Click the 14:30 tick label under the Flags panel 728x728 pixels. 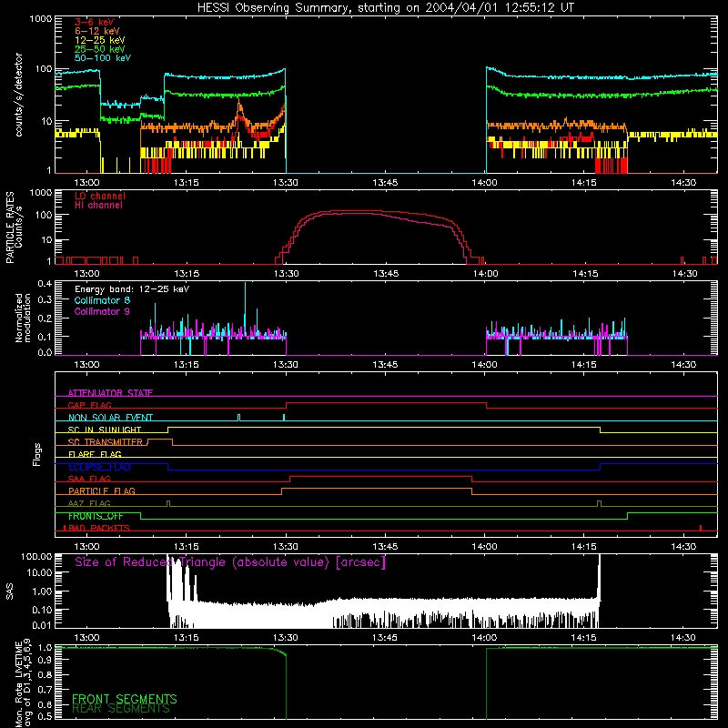(683, 547)
